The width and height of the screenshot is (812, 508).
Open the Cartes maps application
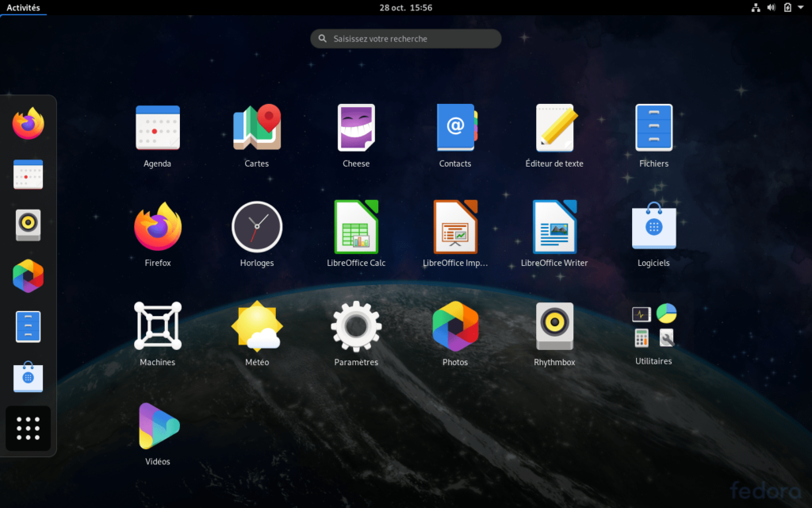257,127
